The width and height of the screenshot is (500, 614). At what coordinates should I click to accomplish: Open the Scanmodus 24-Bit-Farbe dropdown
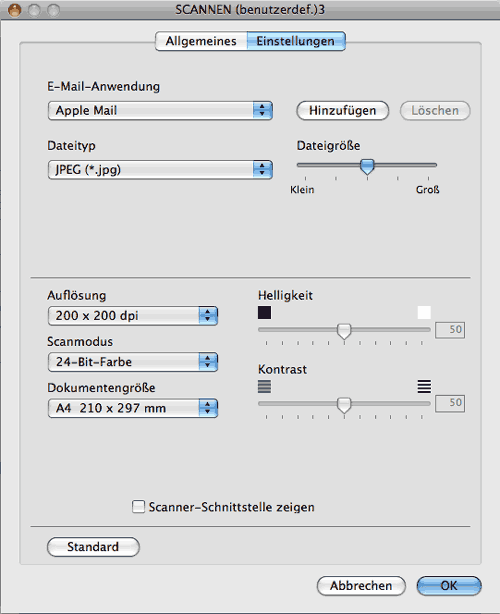tap(133, 362)
